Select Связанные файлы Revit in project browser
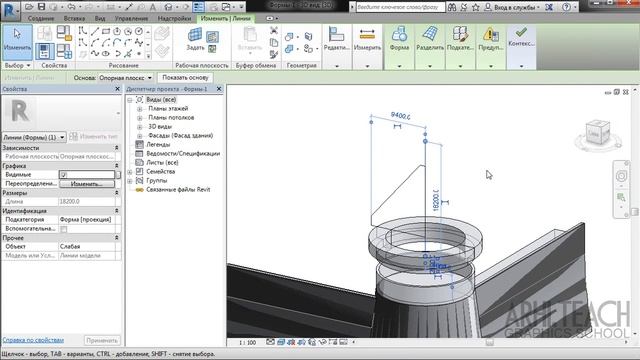The width and height of the screenshot is (640, 360). 178,189
